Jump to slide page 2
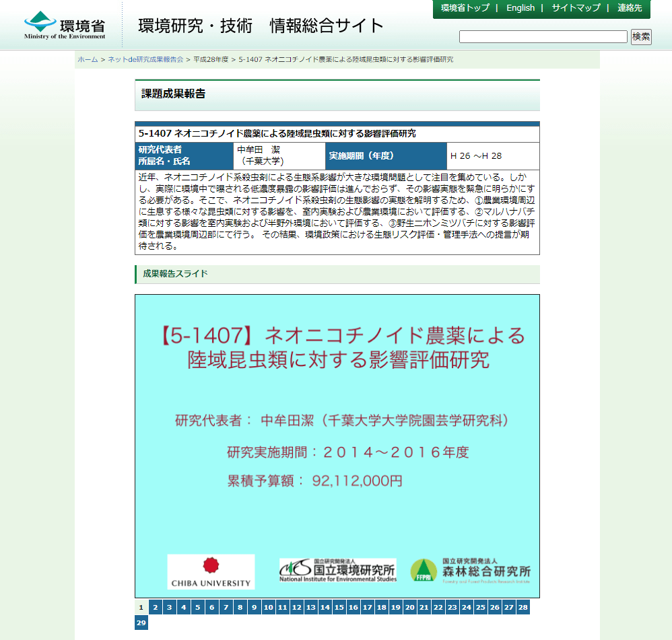The image size is (672, 640). 156,607
